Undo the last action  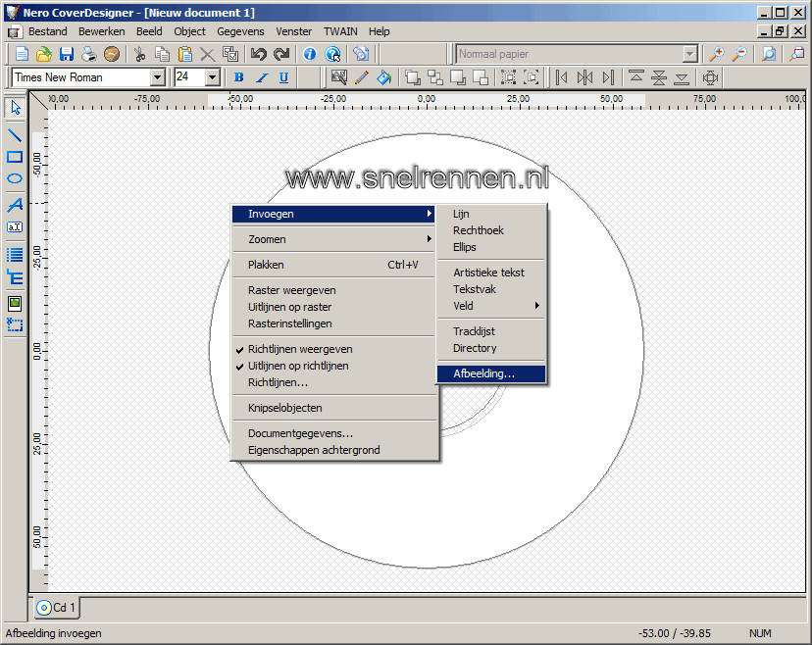tap(259, 54)
